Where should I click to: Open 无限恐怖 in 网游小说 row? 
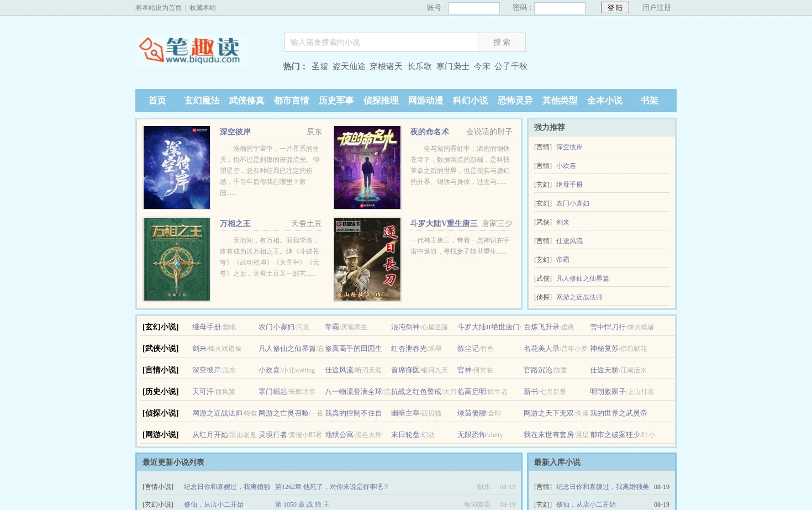coord(472,435)
